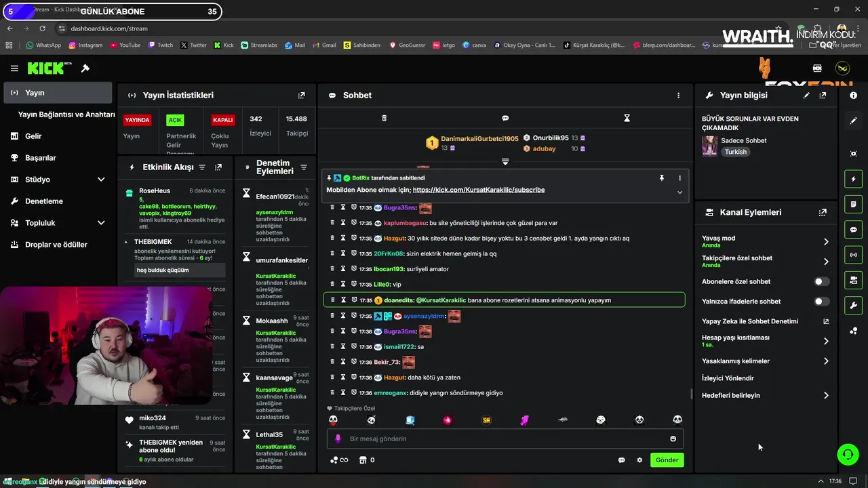Click the info icon in right sidebar
The width and height of the screenshot is (868, 488).
[x=853, y=96]
